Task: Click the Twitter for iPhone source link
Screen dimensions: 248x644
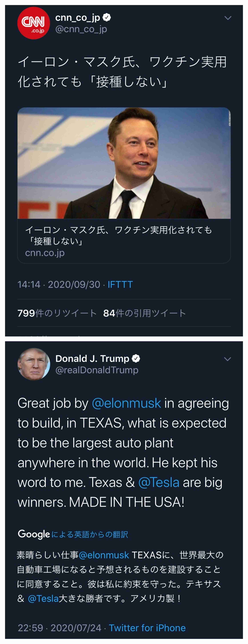Action: tap(147, 628)
